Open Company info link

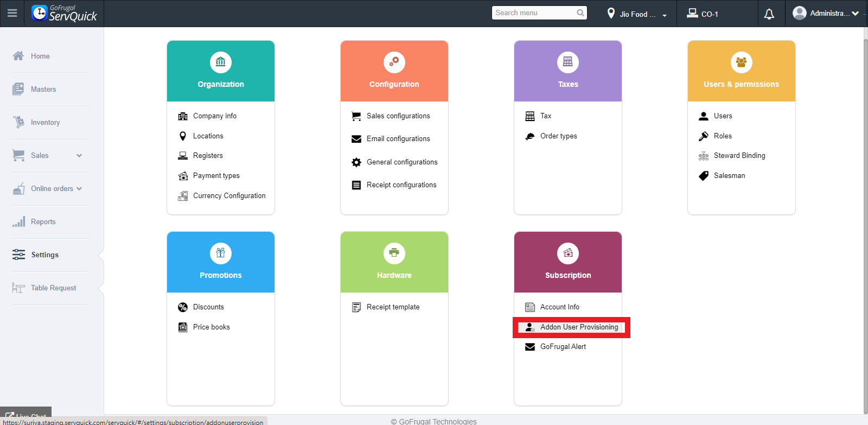[215, 116]
